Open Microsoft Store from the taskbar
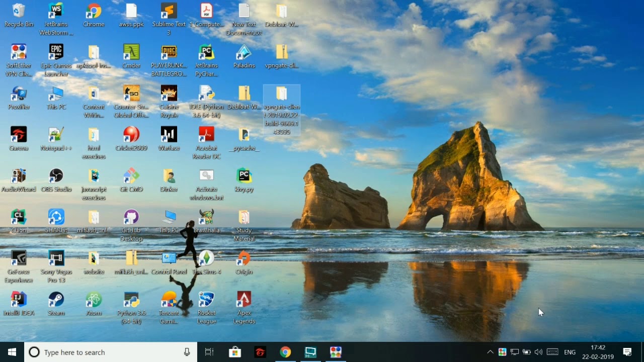Screen dimensions: 644x362 pos(235,352)
